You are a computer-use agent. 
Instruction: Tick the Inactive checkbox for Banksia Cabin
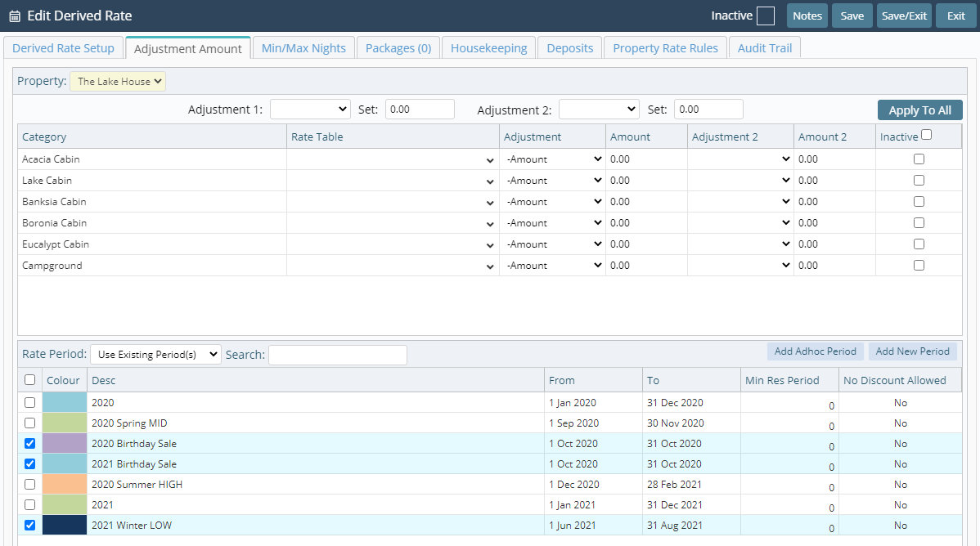(x=919, y=202)
